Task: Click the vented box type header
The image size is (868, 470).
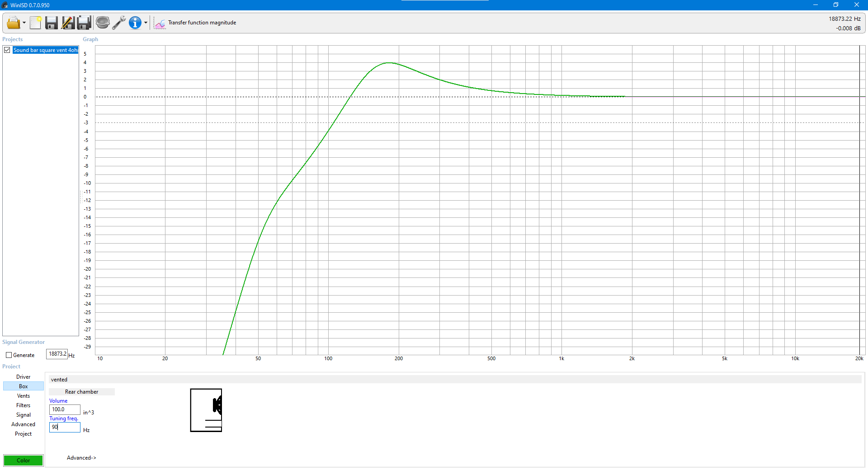Action: click(x=455, y=380)
